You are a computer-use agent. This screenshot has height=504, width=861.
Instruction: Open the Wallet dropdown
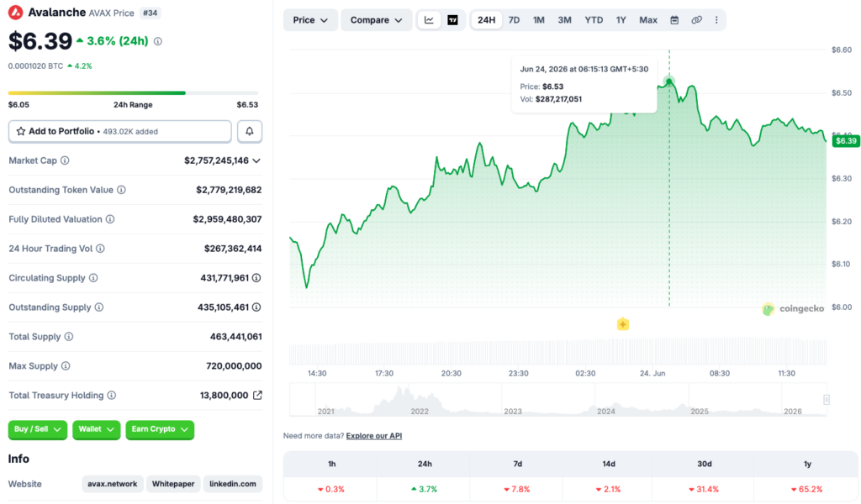[96, 429]
